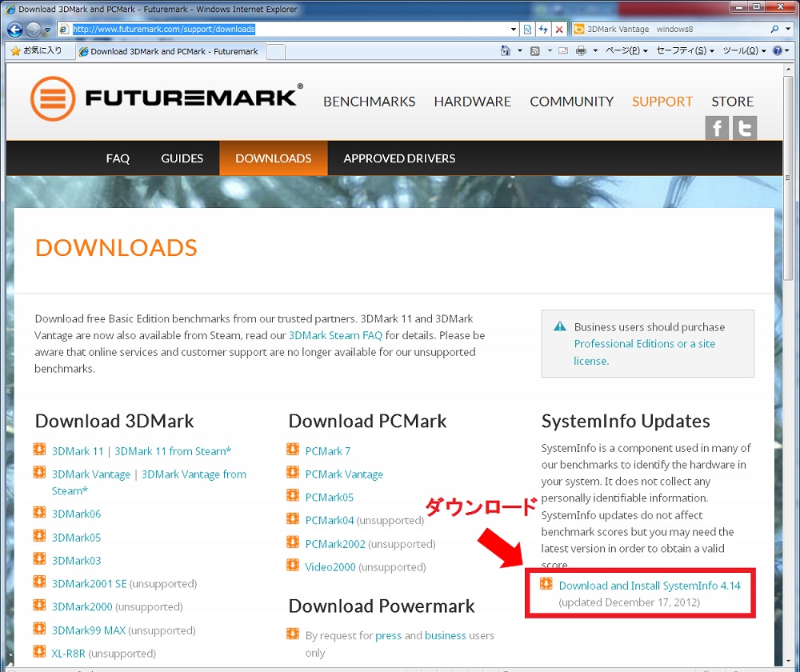Click the Home icon in command bar
Viewport: 800px width, 672px height.
(x=505, y=50)
